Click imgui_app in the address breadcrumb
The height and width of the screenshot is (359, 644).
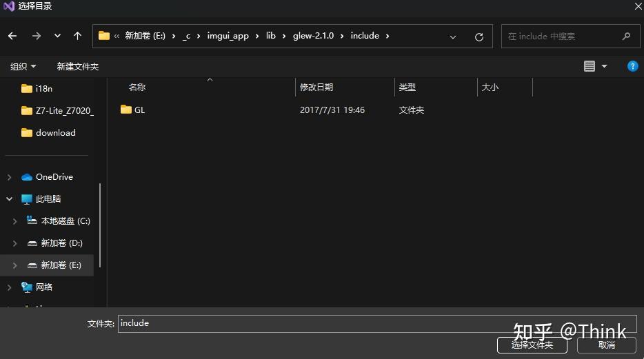tap(228, 36)
